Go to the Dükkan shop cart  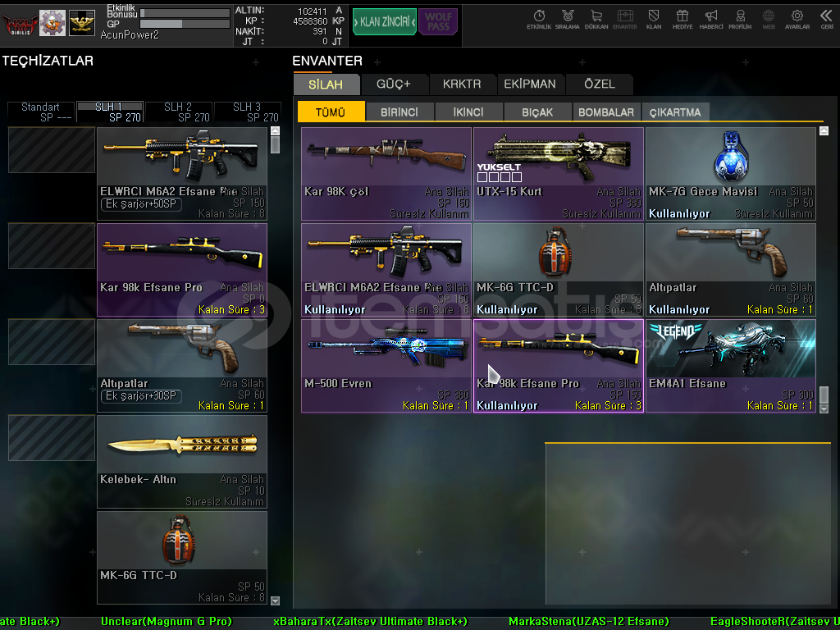tap(596, 19)
